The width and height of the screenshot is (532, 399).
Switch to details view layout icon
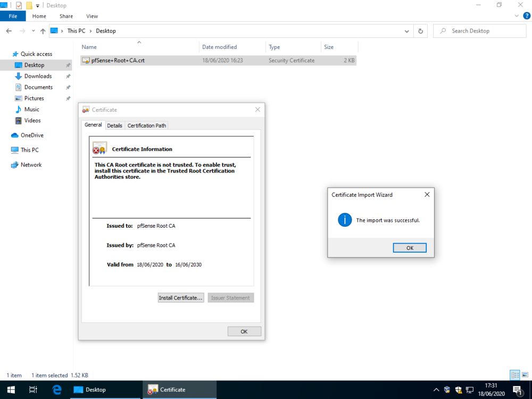click(x=515, y=375)
